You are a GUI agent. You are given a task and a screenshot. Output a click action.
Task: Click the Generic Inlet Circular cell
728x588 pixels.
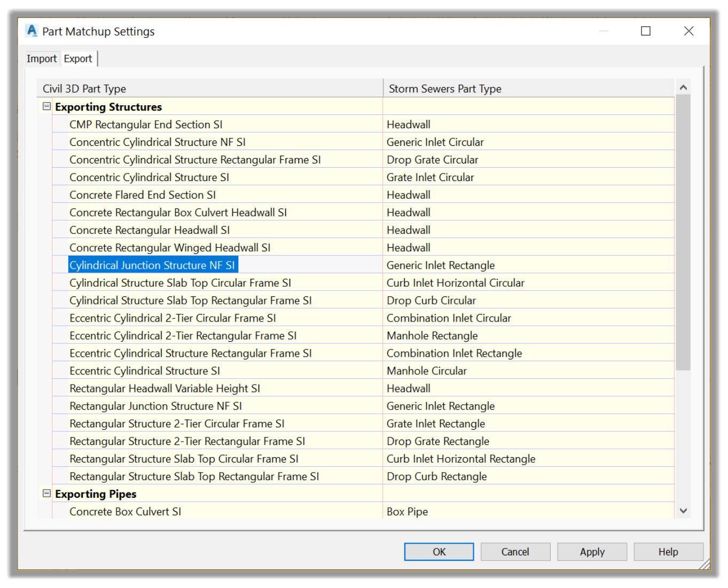pyautogui.click(x=529, y=142)
